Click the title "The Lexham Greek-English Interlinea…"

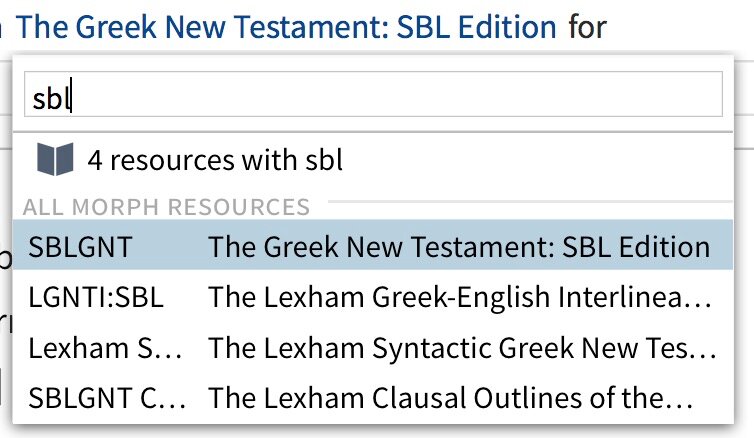pos(460,297)
